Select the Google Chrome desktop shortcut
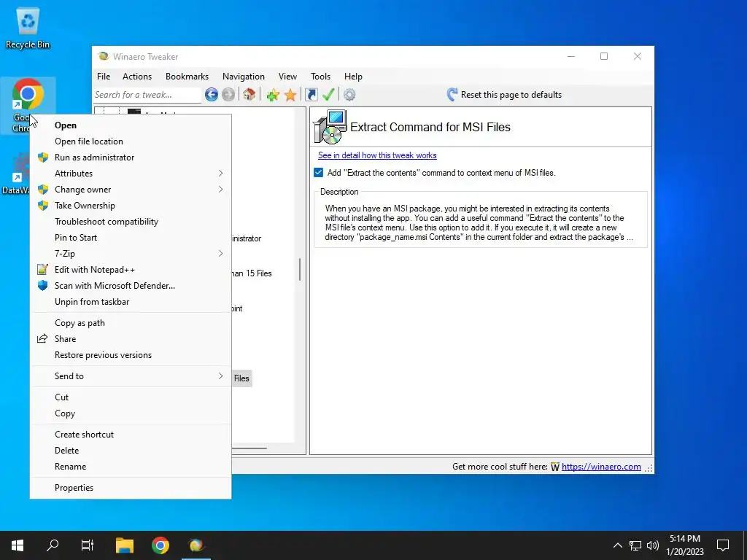 [28, 106]
